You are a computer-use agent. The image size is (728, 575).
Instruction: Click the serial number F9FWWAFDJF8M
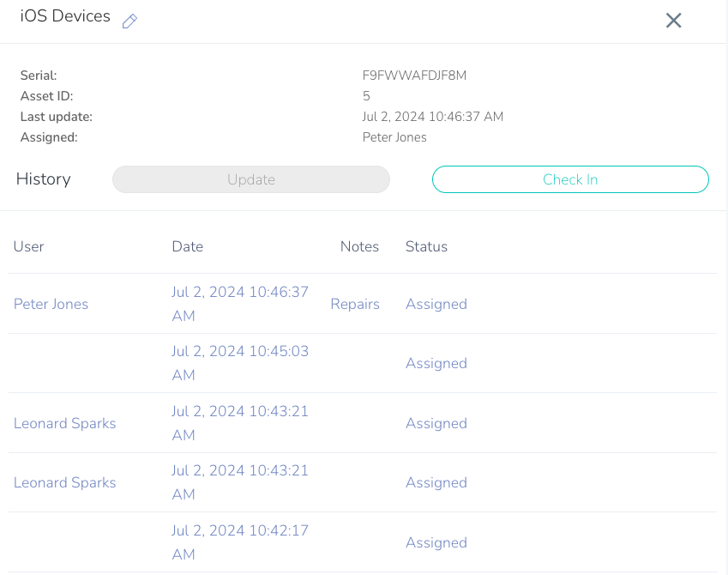pos(414,76)
